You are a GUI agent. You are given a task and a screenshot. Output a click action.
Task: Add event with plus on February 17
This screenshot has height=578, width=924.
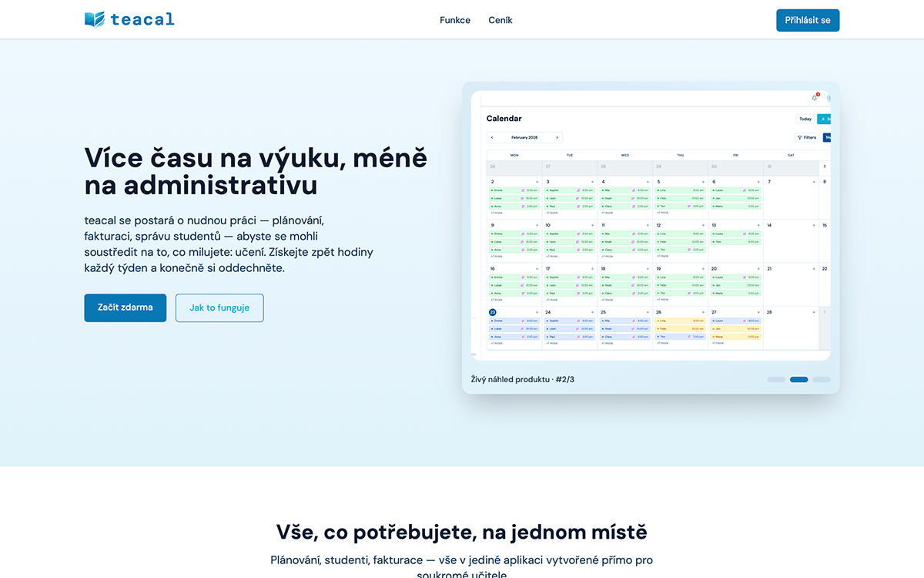coord(593,269)
